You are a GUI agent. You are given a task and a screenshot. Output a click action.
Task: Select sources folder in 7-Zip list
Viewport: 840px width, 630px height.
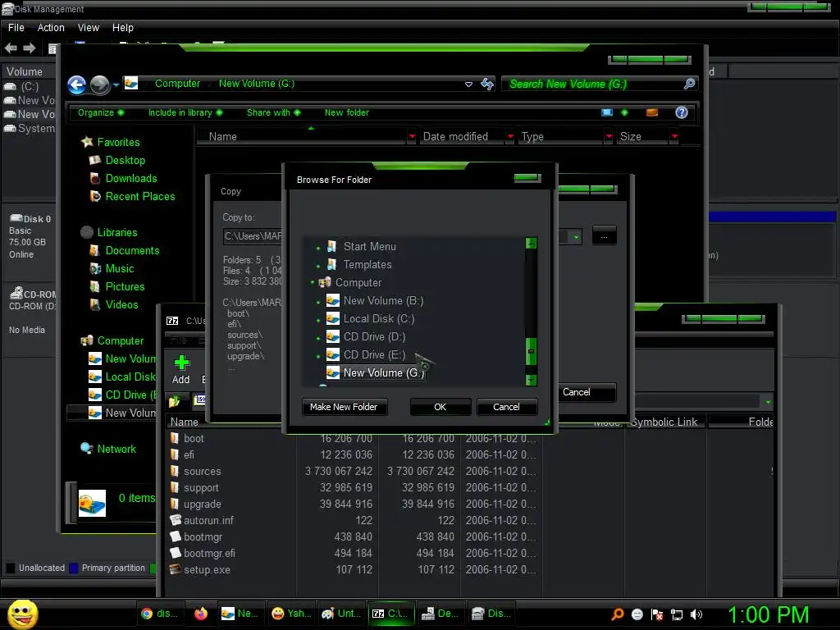pos(202,472)
